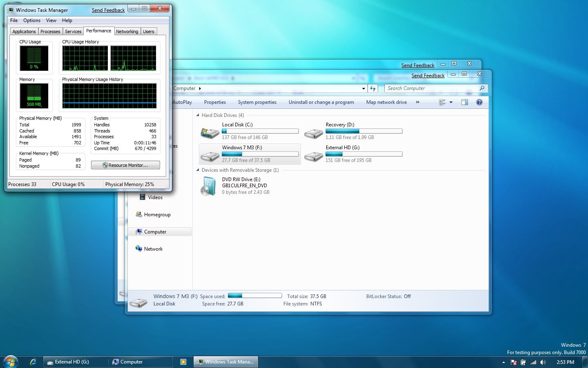Viewport: 588px width, 368px height.
Task: Click Send Feedback link in Task Manager
Action: [108, 10]
